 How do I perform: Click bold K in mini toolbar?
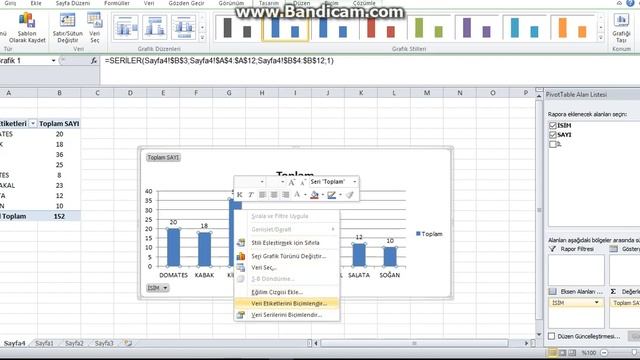(240, 195)
